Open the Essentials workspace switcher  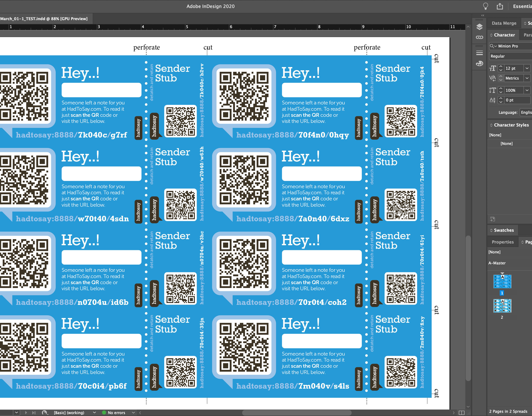(x=522, y=6)
